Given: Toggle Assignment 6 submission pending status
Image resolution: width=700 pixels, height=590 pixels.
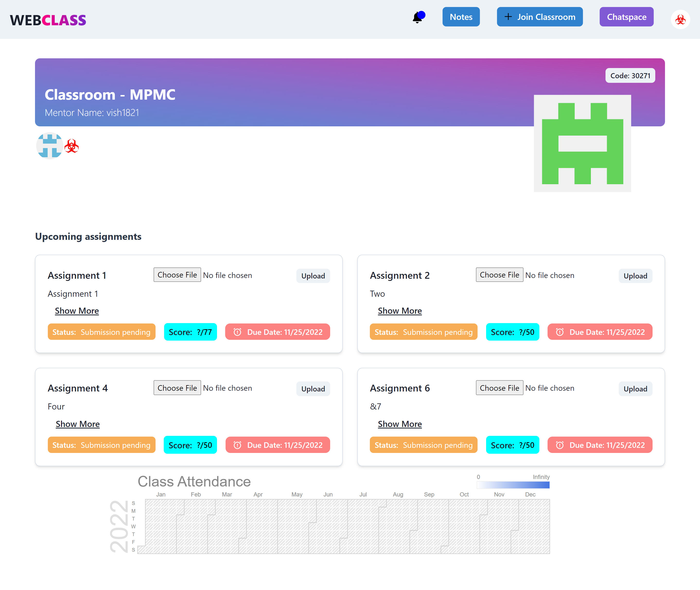Looking at the screenshot, I should tap(423, 445).
